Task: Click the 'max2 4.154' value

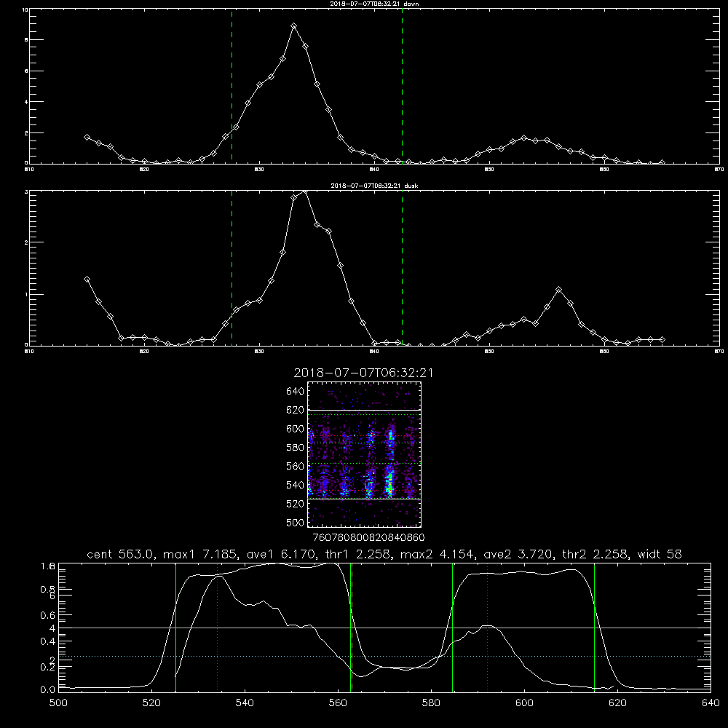Action: [436, 554]
